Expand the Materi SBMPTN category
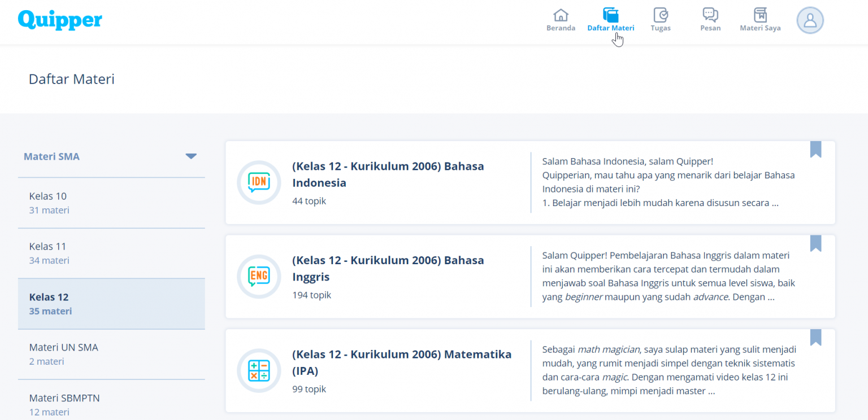Image resolution: width=868 pixels, height=420 pixels. [64, 398]
